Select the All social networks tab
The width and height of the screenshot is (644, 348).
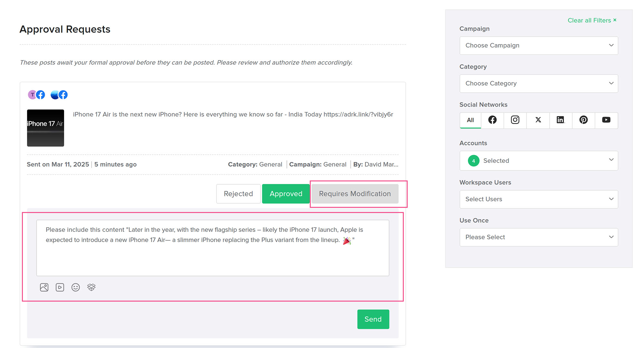[470, 120]
